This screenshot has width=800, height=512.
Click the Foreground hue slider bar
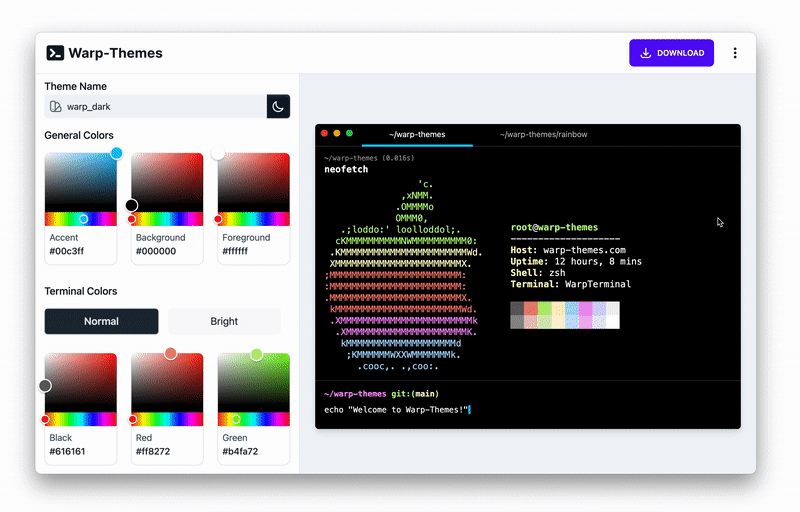[254, 219]
